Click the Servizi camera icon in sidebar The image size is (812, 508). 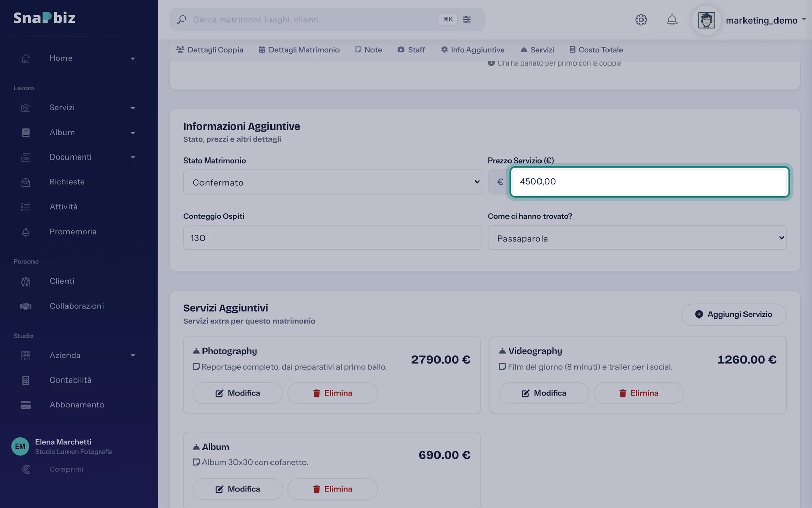(26, 108)
